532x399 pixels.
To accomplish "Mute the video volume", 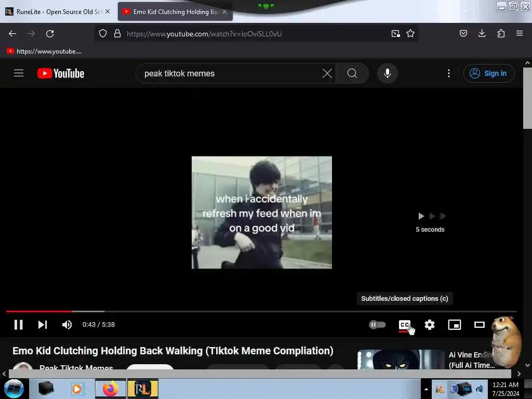I will click(67, 325).
